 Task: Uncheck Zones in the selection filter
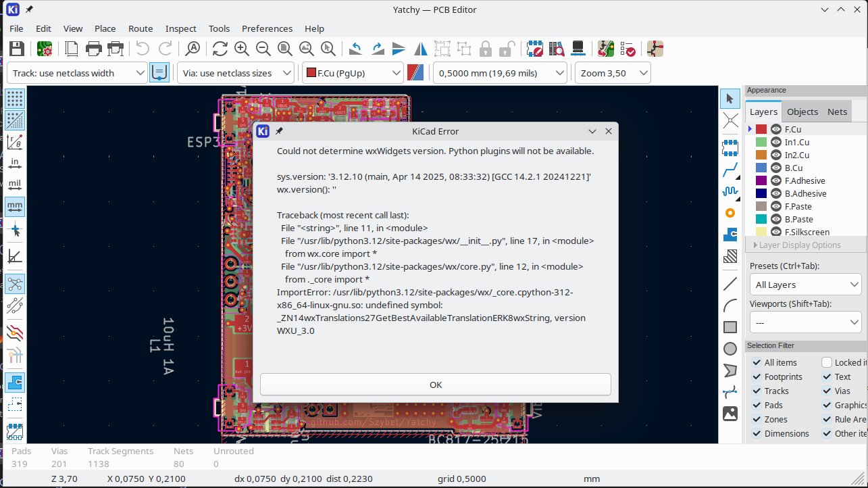[x=756, y=419]
